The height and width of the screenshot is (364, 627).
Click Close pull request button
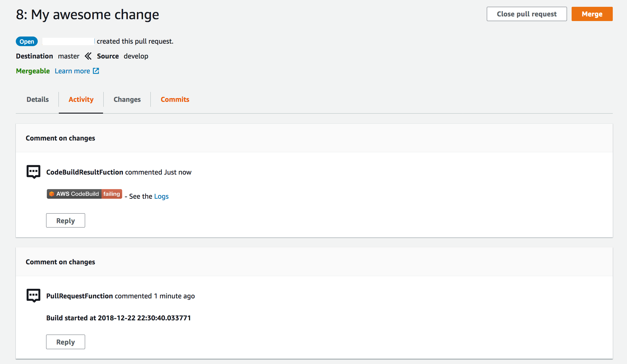pos(526,14)
